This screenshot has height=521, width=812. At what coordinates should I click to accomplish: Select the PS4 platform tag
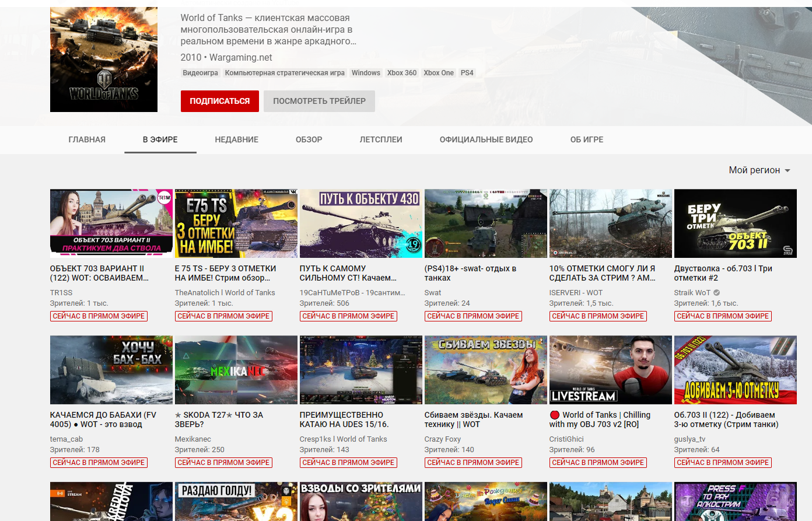point(467,73)
